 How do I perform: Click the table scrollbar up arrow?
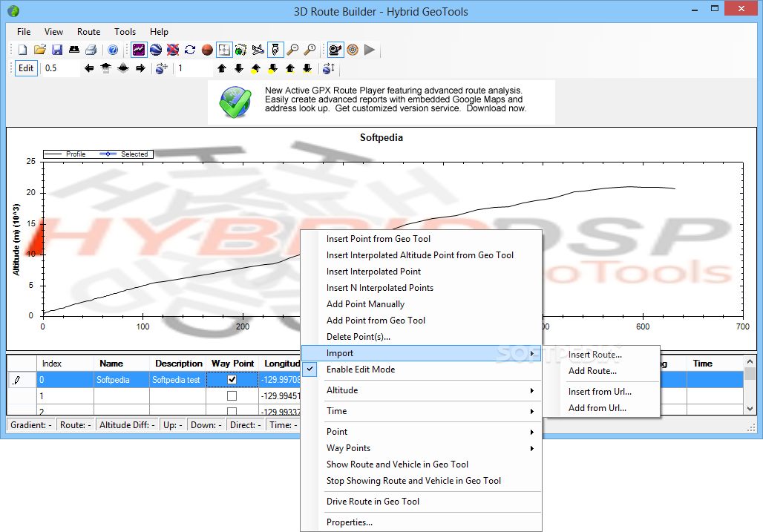[x=750, y=362]
